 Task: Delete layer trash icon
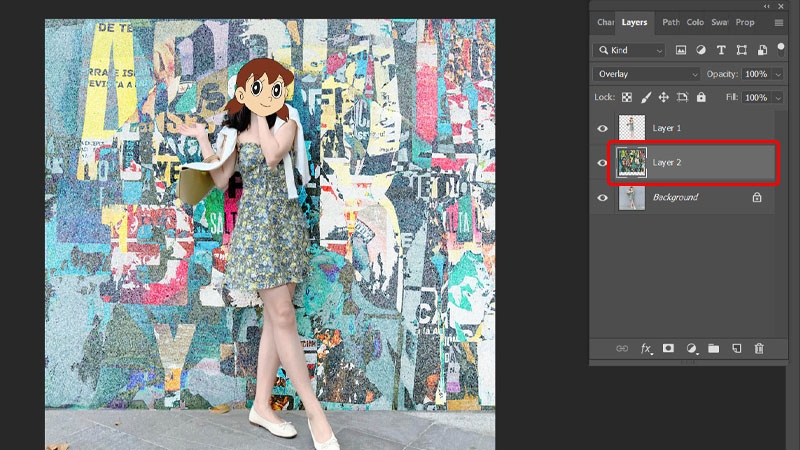pyautogui.click(x=759, y=348)
